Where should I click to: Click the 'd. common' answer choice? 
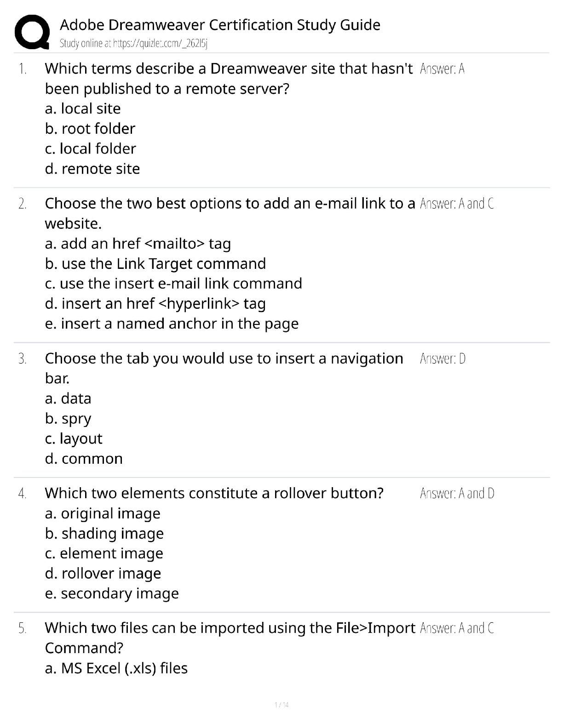[84, 459]
